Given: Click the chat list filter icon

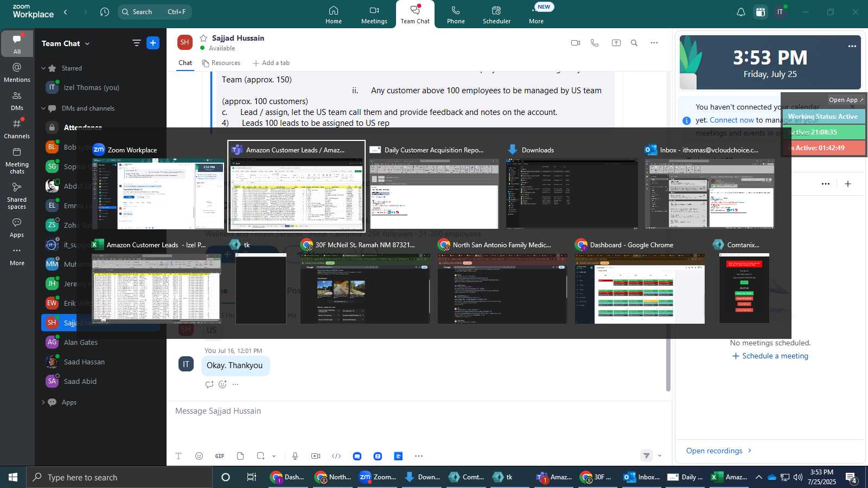Looking at the screenshot, I should point(137,43).
